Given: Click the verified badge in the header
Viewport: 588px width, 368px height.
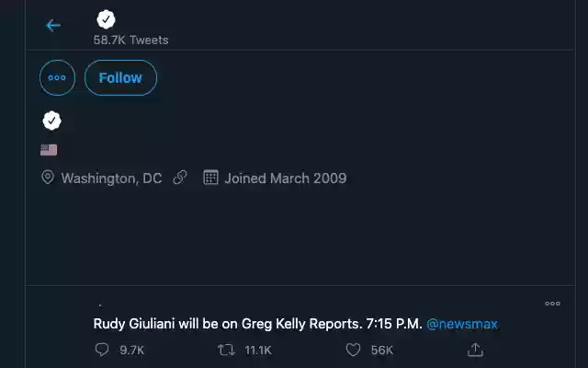Looking at the screenshot, I should [x=106, y=18].
